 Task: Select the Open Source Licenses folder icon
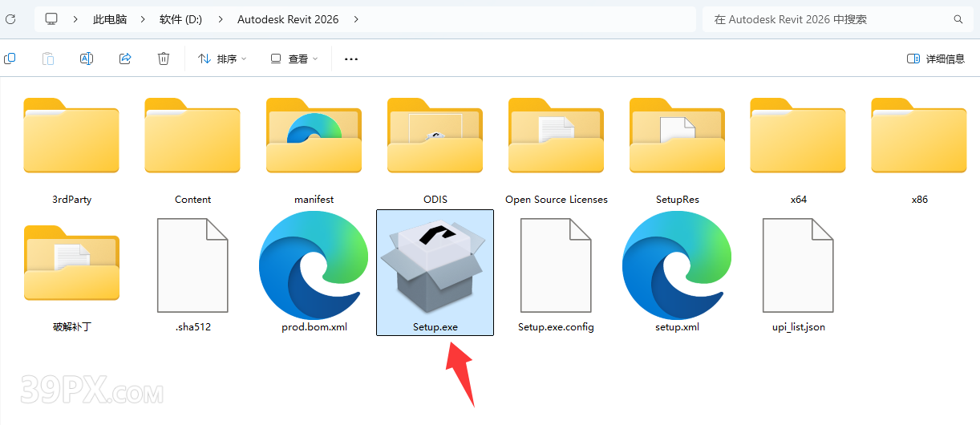pos(556,135)
